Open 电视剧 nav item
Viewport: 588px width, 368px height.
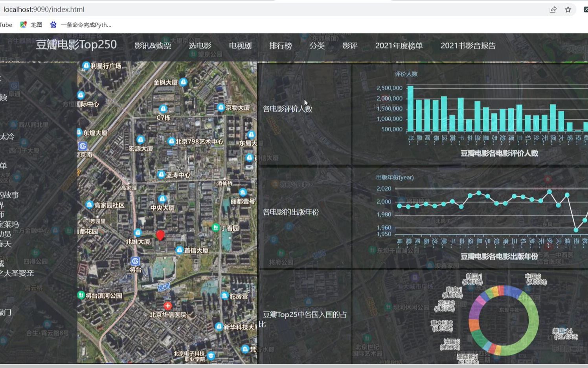(240, 46)
